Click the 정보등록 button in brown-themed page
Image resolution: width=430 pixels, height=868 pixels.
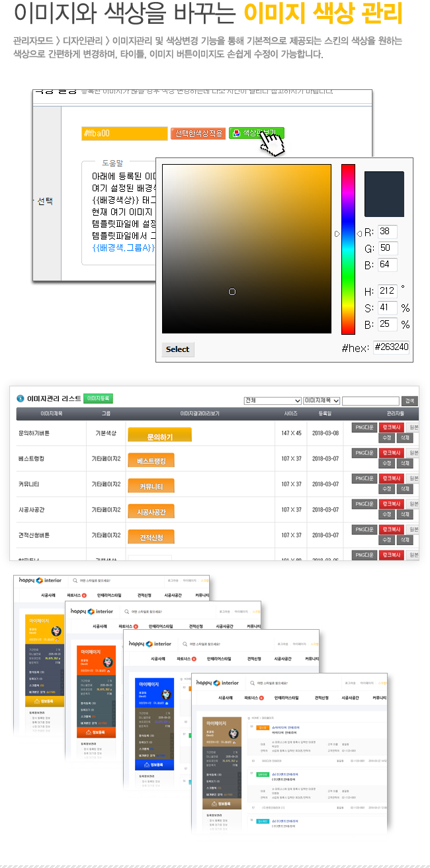[x=223, y=804]
